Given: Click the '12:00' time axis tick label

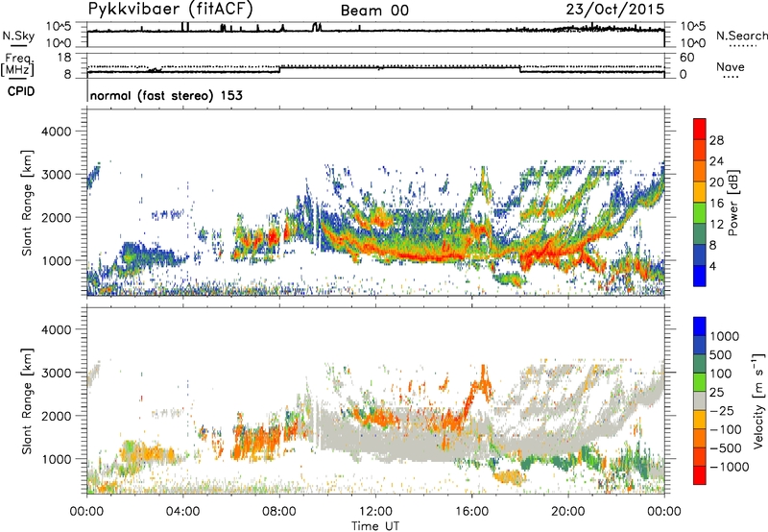Looking at the screenshot, I should click(375, 512).
